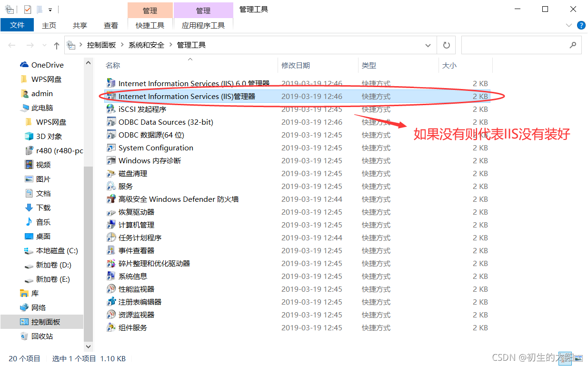The width and height of the screenshot is (588, 366).
Task: Click the search box field
Action: point(521,45)
